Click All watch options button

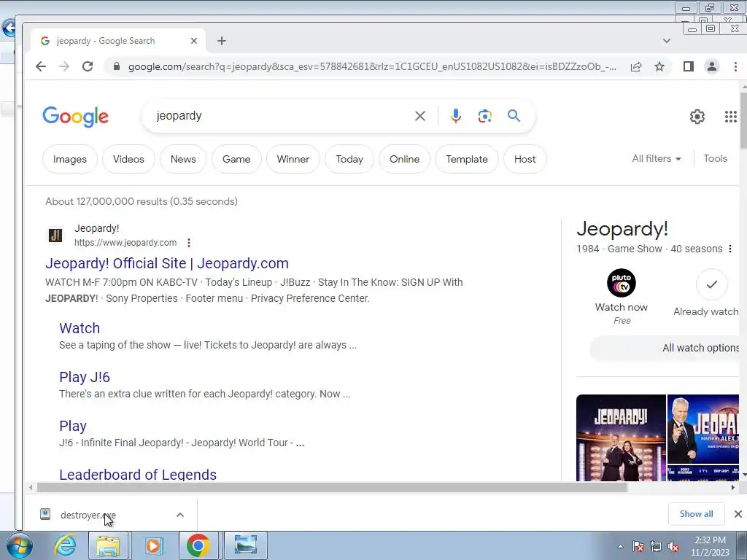tap(665, 348)
